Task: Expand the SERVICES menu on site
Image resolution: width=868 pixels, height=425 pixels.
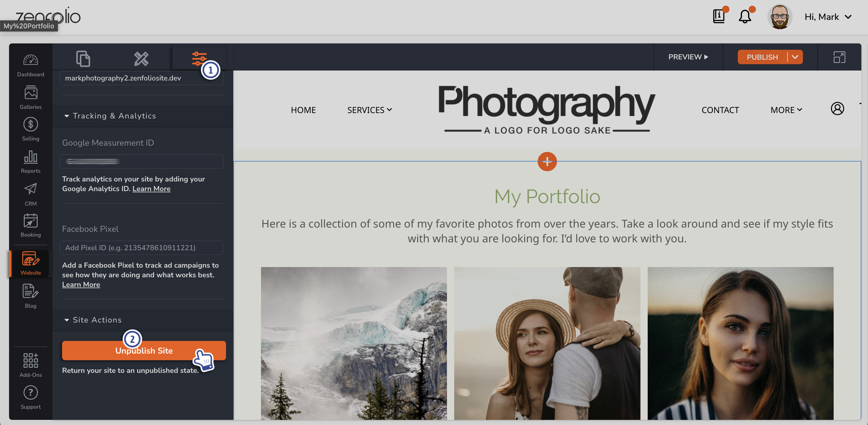Action: point(369,110)
